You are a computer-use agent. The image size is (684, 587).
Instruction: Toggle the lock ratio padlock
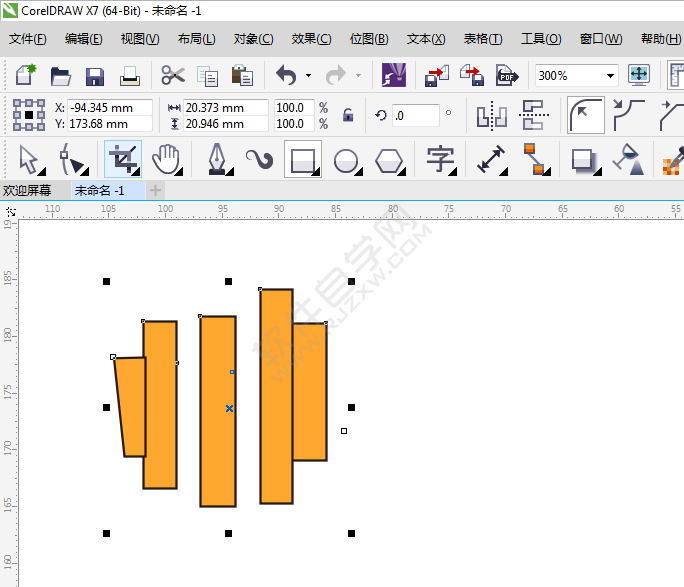pyautogui.click(x=348, y=115)
